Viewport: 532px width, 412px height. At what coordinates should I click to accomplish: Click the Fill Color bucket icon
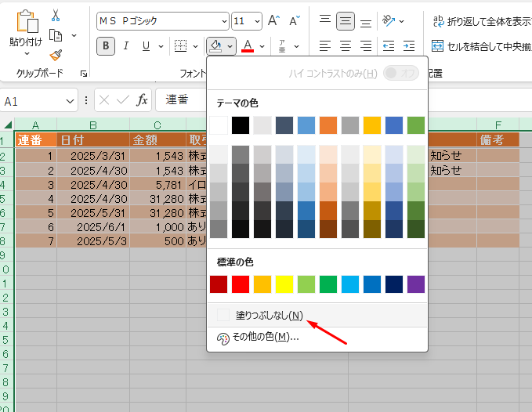(x=215, y=45)
